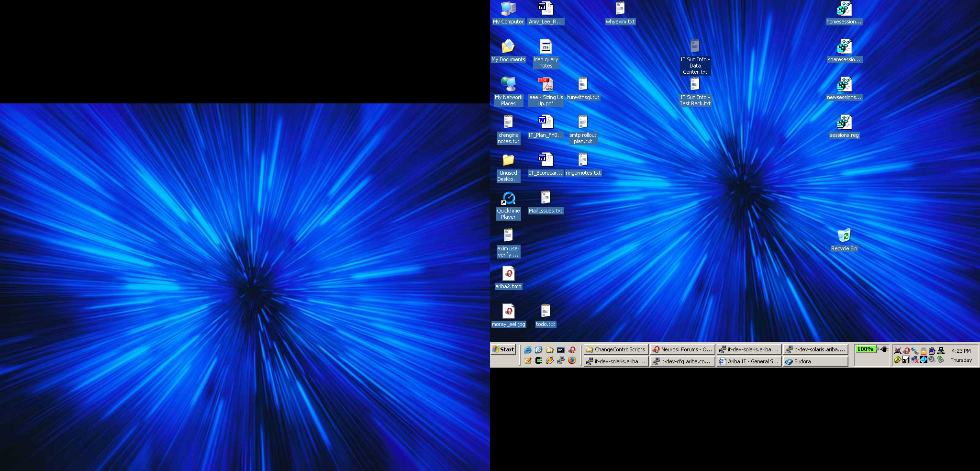Select IT_Scorecar Word document
The width and height of the screenshot is (980, 471).
click(x=546, y=165)
